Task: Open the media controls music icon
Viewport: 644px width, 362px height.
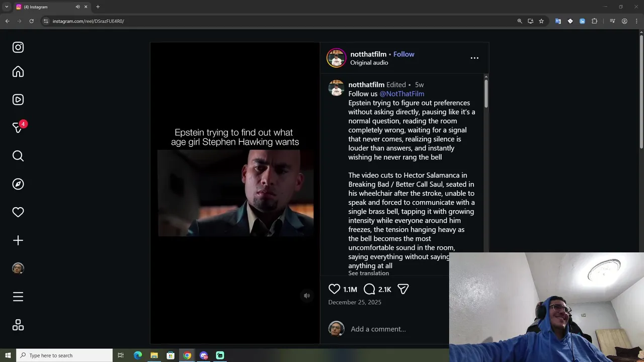Action: pyautogui.click(x=612, y=21)
